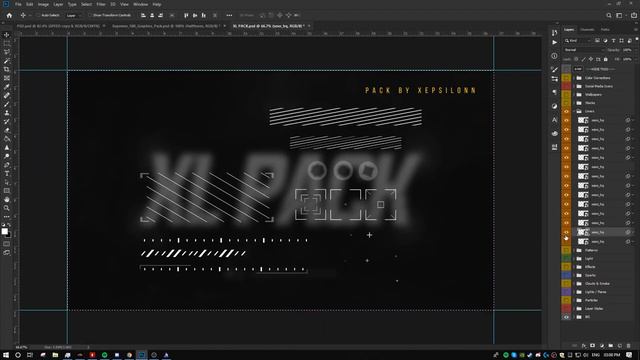The height and width of the screenshot is (360, 640).
Task: Open the Character panel 'A' icon
Action: 554,120
